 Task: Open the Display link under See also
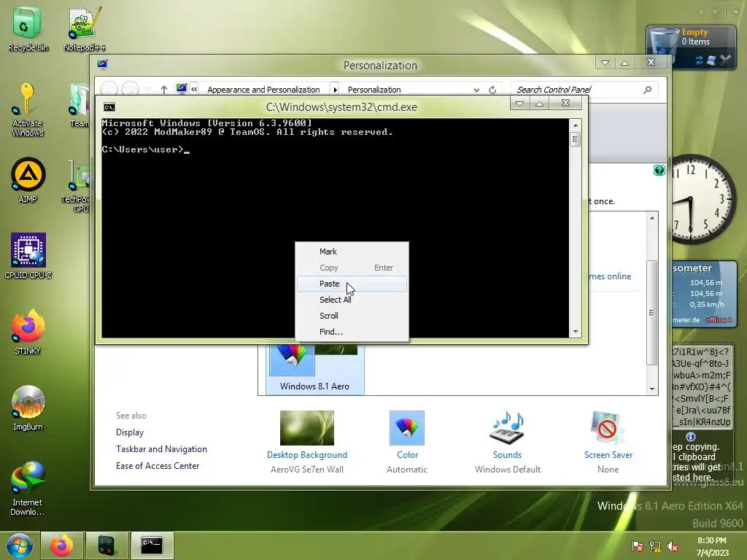(130, 432)
